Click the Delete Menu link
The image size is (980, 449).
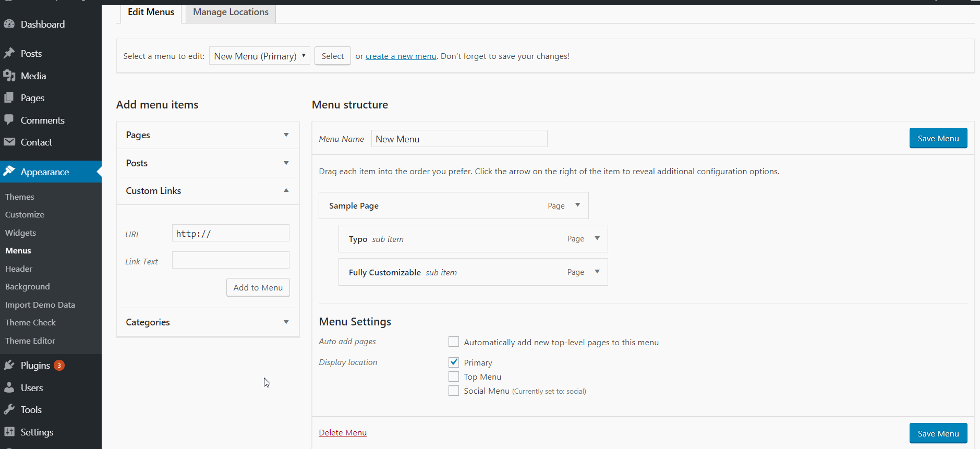point(343,433)
